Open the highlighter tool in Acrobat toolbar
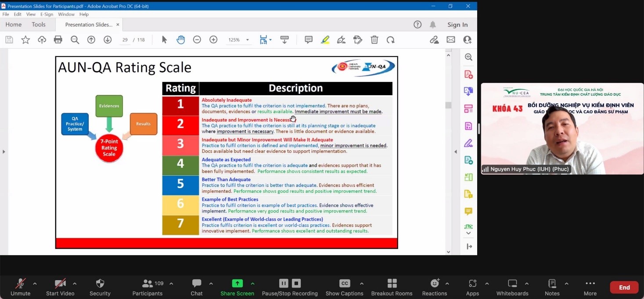Screen dimensions: 644x299 [325, 40]
